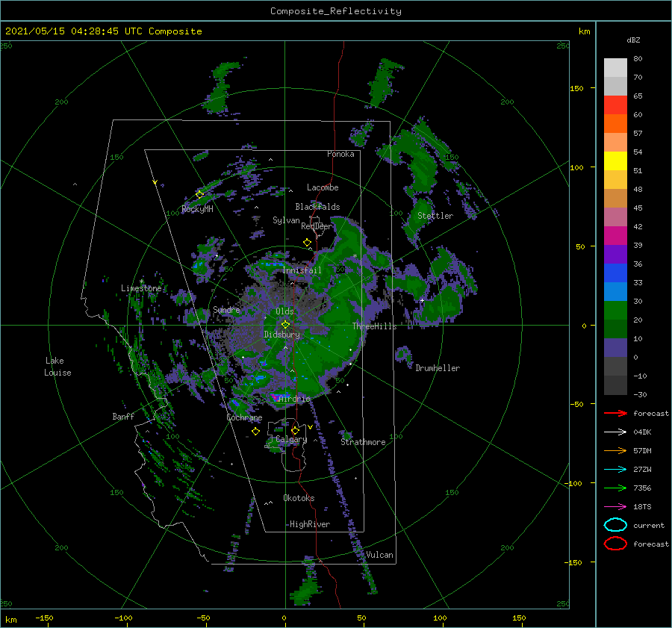Click the '2021/05/15 04:28:45 UTC Composite' timestamp
Screen dimensions: 672x628
pos(103,31)
